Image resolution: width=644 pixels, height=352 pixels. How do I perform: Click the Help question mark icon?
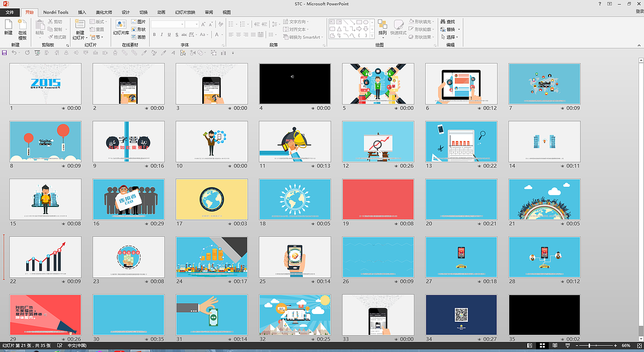point(600,4)
